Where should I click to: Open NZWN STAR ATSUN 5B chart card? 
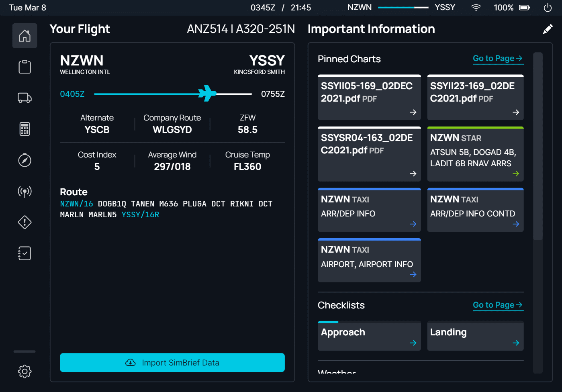click(475, 154)
